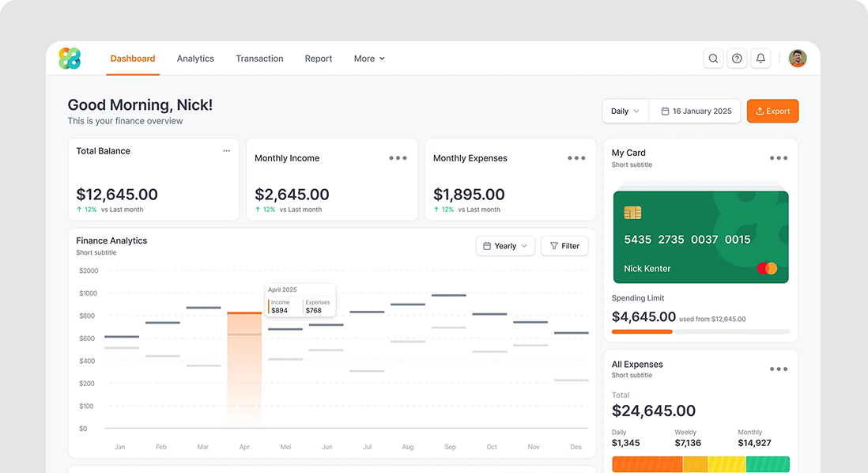The height and width of the screenshot is (473, 868).
Task: Open Monthly Income options ellipsis
Action: [398, 158]
